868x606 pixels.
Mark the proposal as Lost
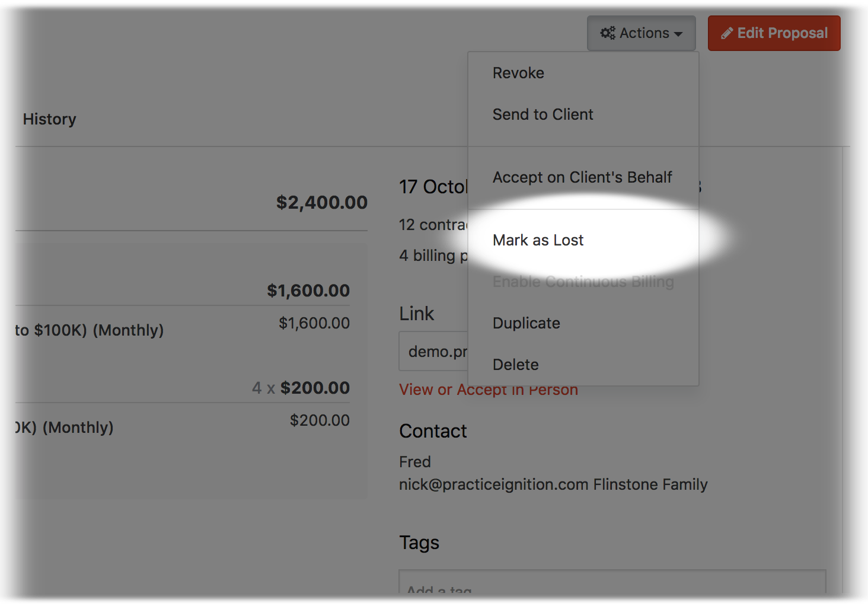538,240
